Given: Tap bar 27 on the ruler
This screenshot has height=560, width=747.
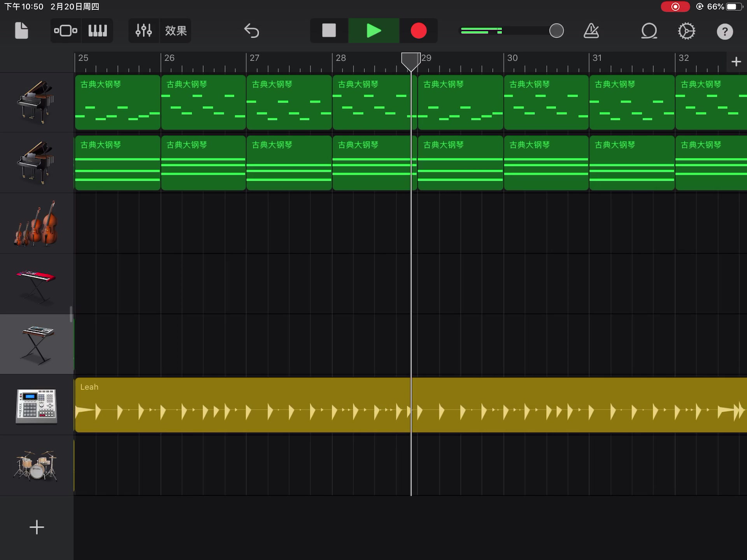Looking at the screenshot, I should pyautogui.click(x=254, y=58).
